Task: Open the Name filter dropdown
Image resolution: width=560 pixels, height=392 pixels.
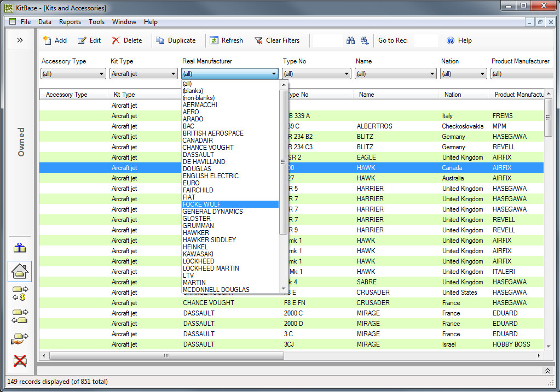Action: [396, 74]
